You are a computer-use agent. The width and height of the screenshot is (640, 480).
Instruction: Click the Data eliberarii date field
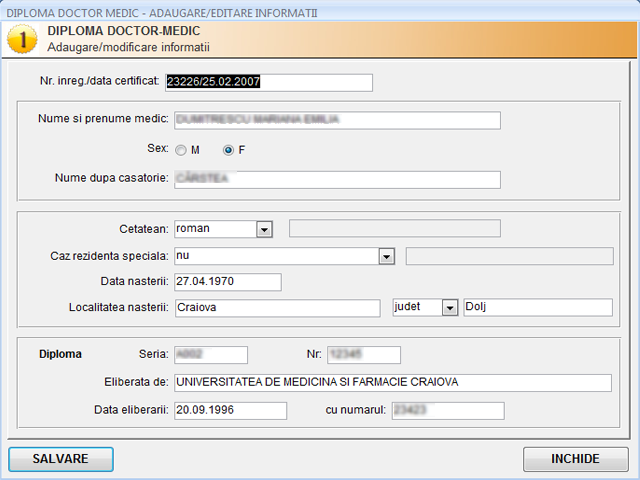[230, 410]
